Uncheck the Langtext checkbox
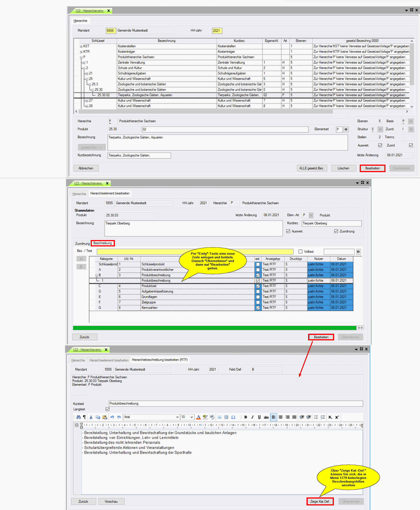The height and width of the screenshot is (510, 420). [108, 409]
